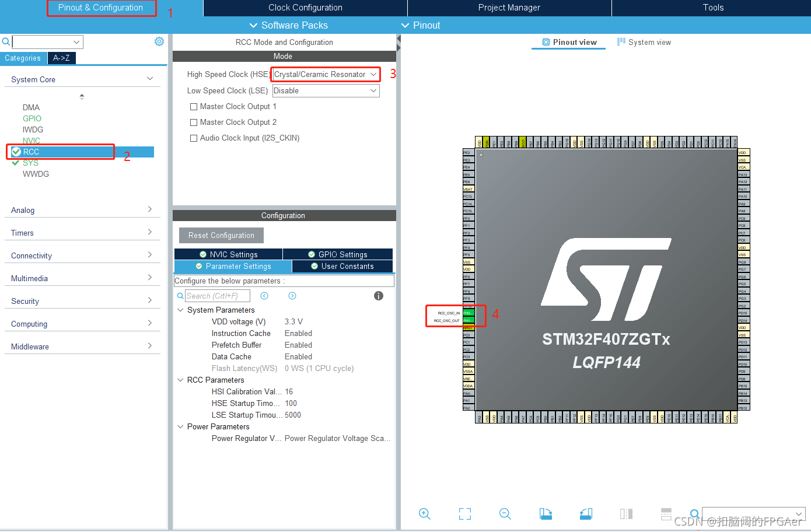Click the green check next to RCC

point(16,152)
